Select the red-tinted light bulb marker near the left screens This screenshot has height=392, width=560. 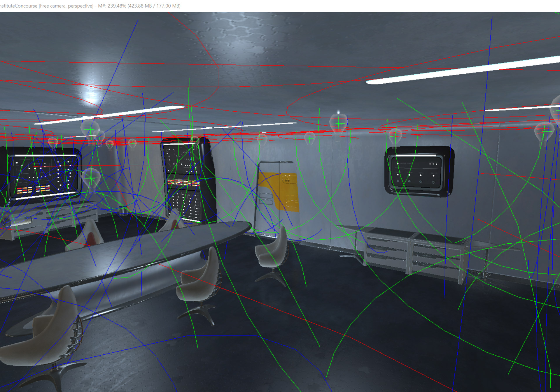click(x=52, y=142)
